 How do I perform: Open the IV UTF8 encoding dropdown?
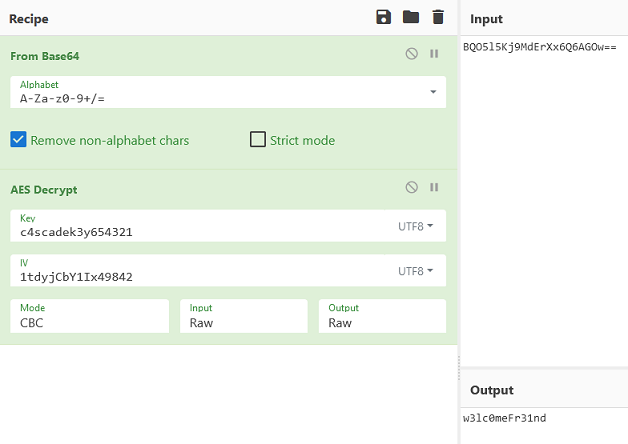pos(416,271)
